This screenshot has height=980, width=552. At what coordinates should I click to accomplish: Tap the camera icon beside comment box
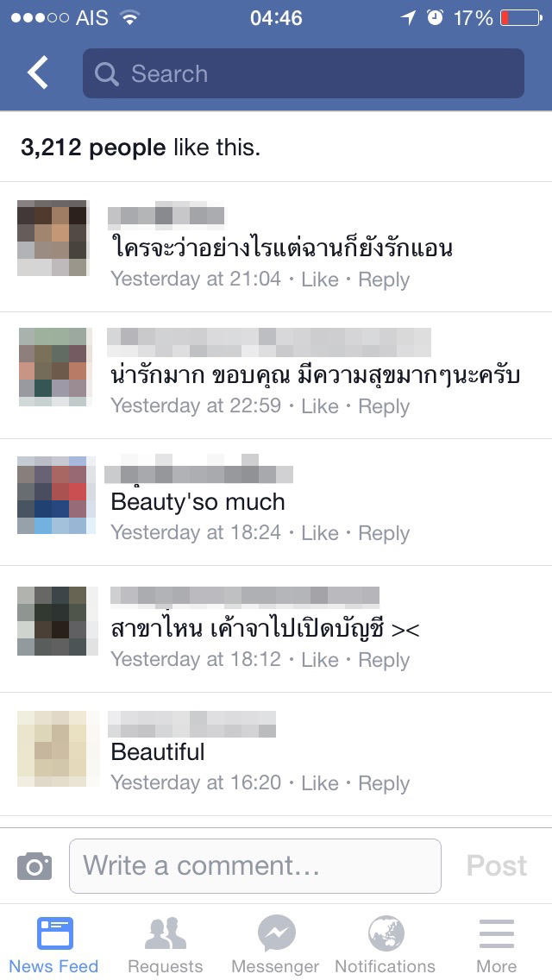click(34, 865)
